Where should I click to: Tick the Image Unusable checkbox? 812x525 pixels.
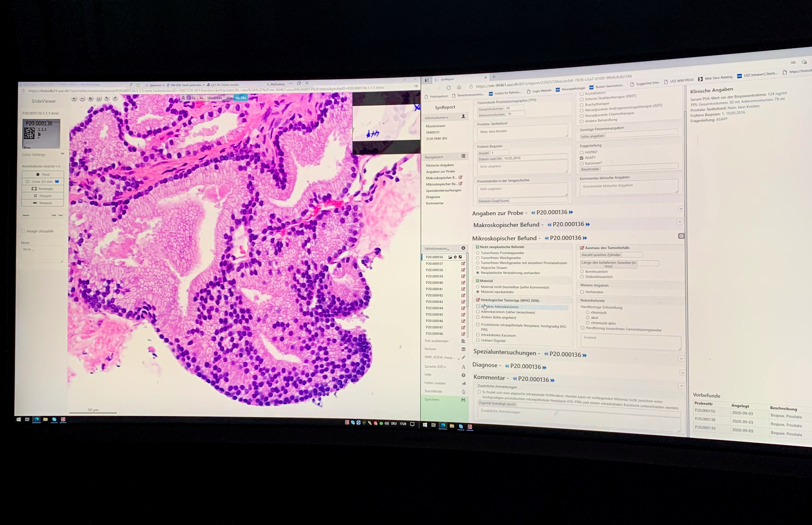pyautogui.click(x=23, y=231)
